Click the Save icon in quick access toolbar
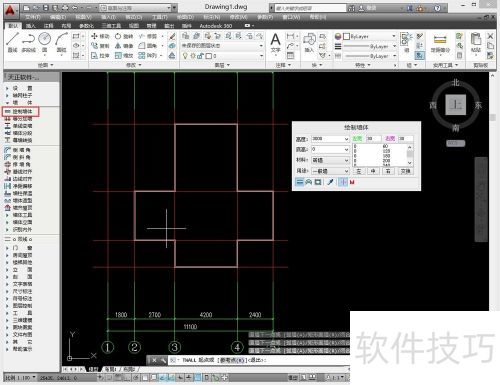Image resolution: width=500 pixels, height=385 pixels. pos(46,8)
